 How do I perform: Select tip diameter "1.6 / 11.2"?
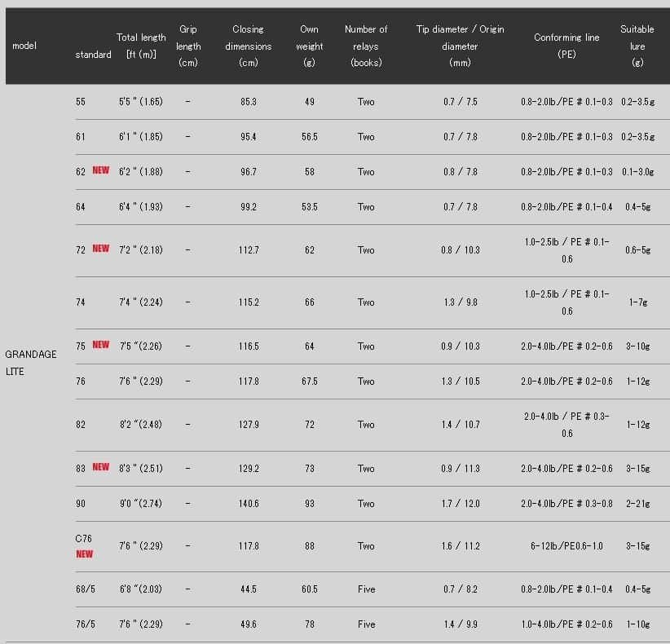click(x=461, y=545)
